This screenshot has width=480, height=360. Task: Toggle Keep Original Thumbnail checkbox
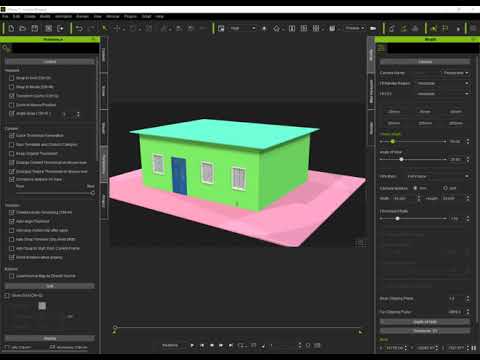point(12,153)
